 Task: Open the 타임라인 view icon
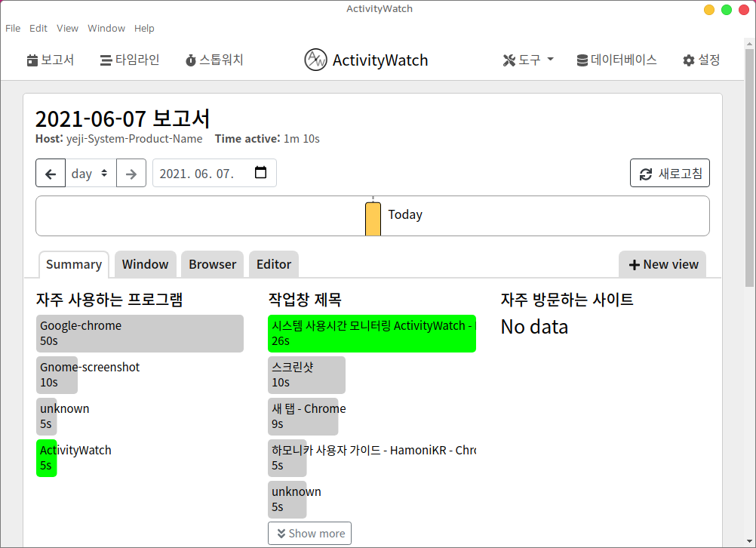point(106,60)
